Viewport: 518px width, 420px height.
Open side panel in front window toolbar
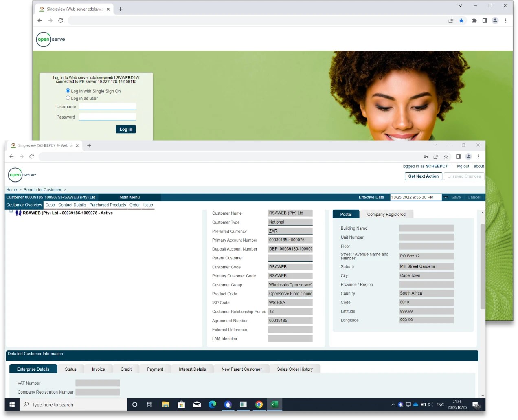458,156
